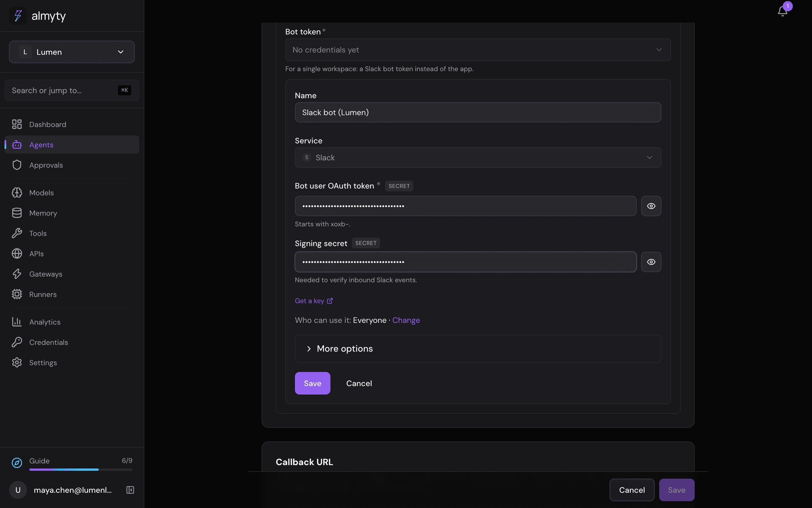The image size is (812, 508).
Task: Cancel the inline credential form
Action: [x=359, y=383]
